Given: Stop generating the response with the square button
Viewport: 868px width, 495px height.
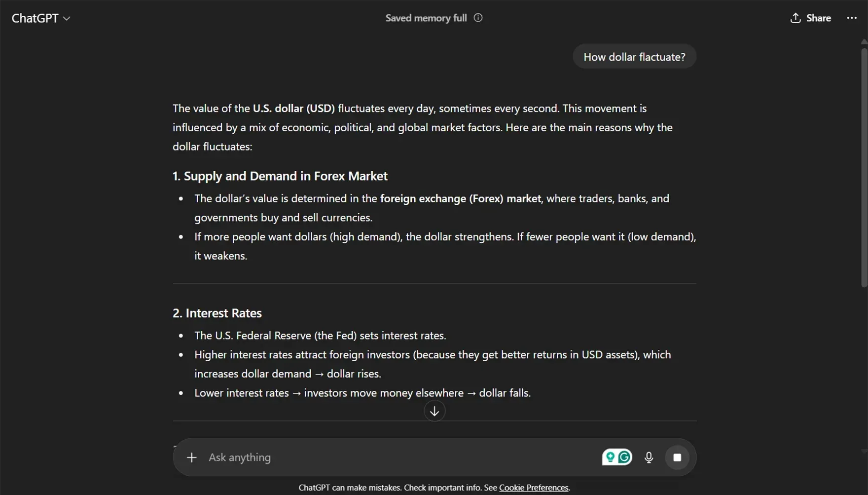Looking at the screenshot, I should click(x=677, y=457).
